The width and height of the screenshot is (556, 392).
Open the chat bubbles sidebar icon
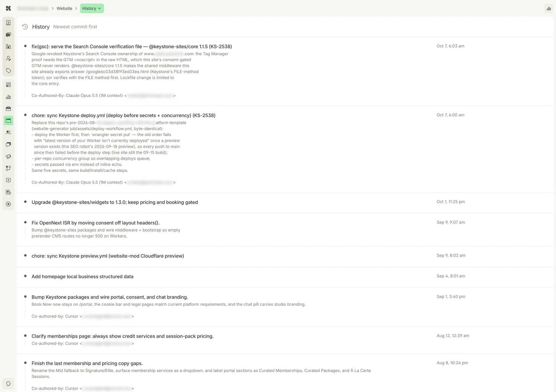coord(8,35)
